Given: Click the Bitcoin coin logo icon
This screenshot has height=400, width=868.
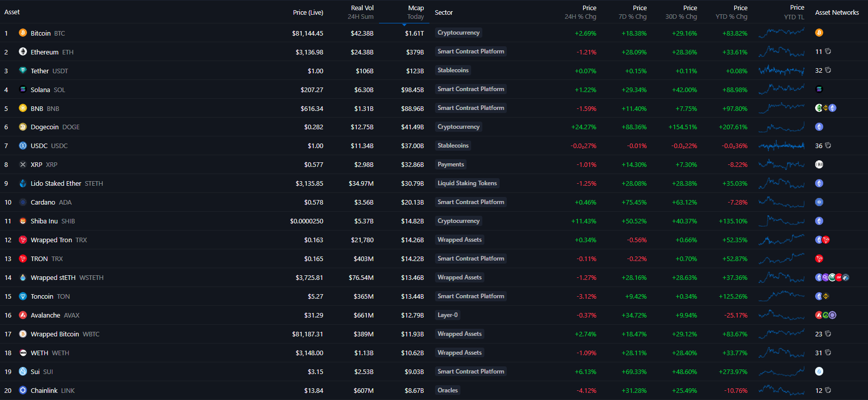Looking at the screenshot, I should pyautogui.click(x=22, y=33).
